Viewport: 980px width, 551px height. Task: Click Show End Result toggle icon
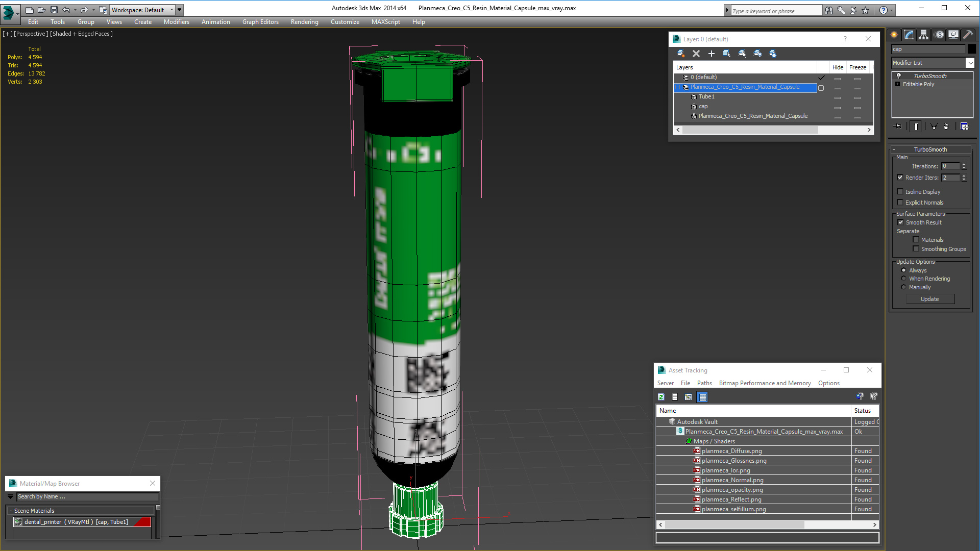click(x=916, y=126)
